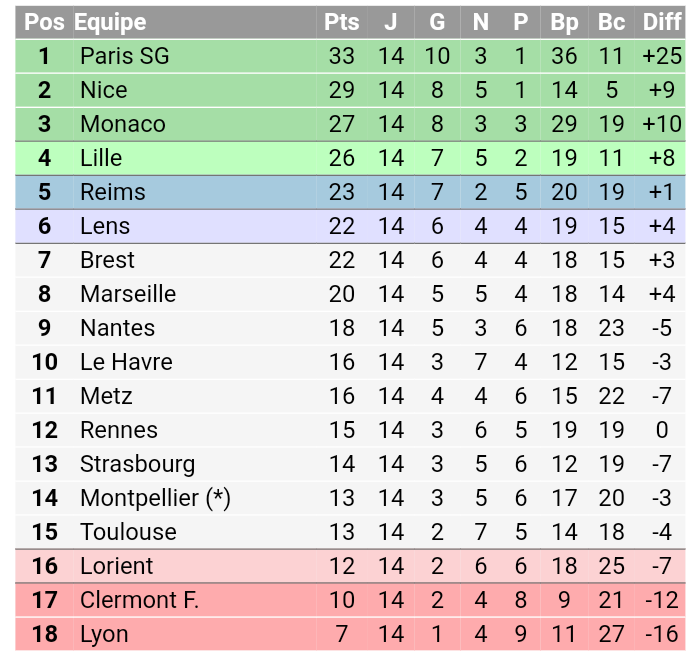Open the Lille team entry

click(101, 158)
